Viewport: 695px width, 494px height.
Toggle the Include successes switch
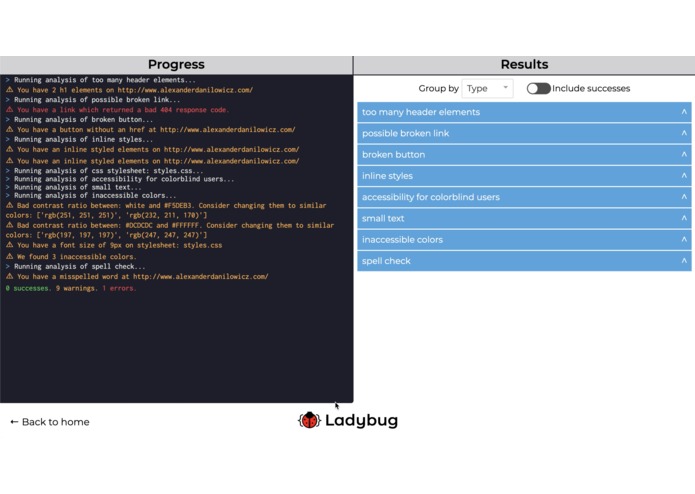click(x=538, y=89)
